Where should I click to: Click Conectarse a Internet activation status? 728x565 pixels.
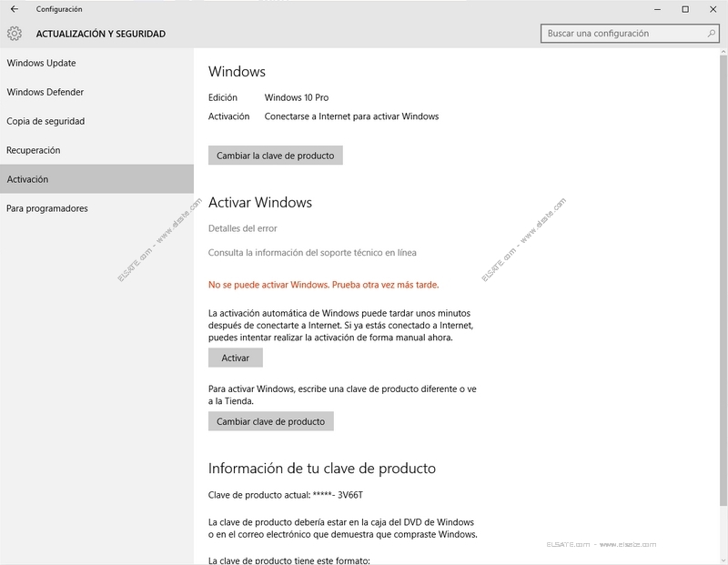351,116
